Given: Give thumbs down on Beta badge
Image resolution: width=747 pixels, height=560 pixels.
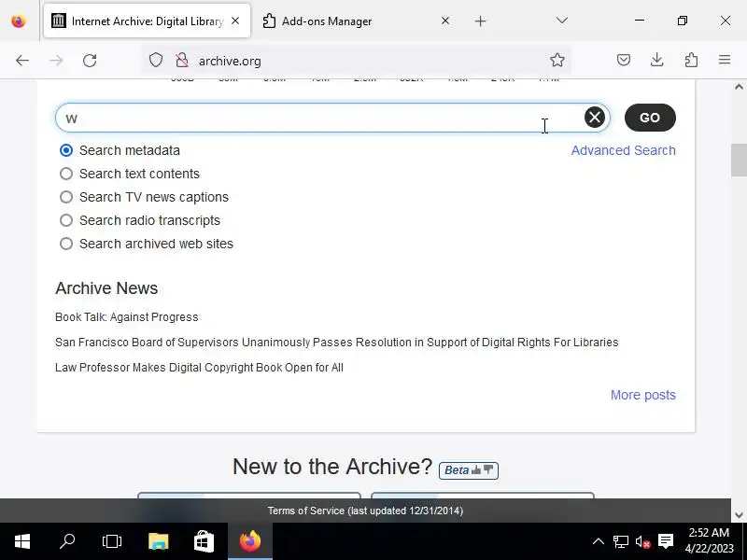Looking at the screenshot, I should pyautogui.click(x=488, y=469).
